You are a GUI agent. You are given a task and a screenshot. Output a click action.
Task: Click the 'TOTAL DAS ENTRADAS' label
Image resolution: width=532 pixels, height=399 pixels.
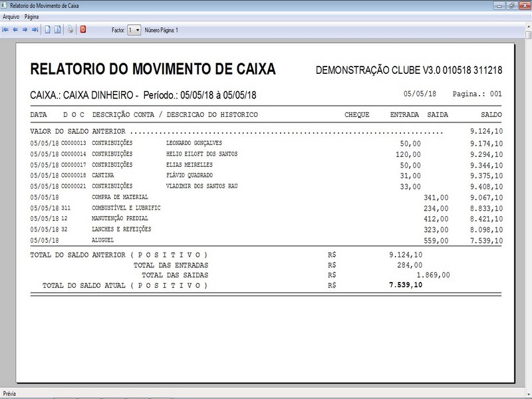pos(171,265)
